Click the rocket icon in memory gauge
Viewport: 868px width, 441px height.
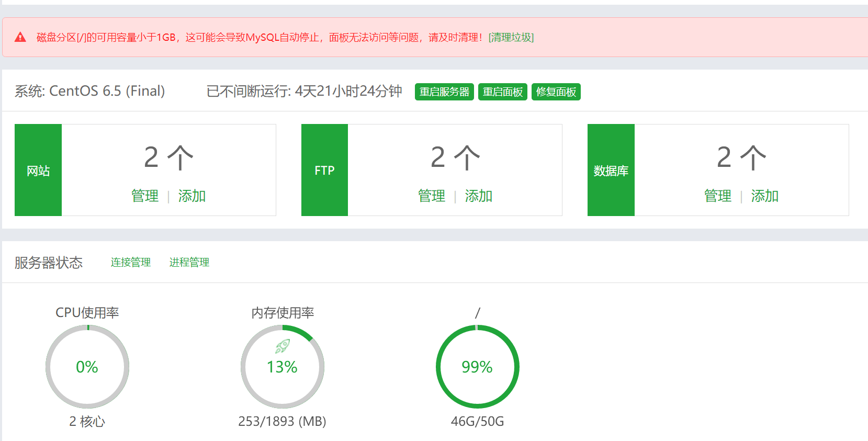click(x=283, y=346)
